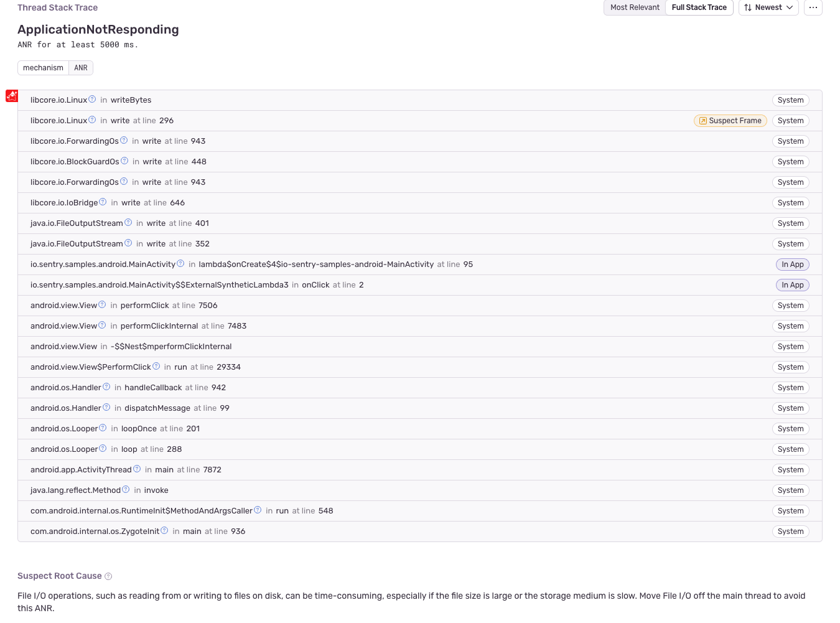Image resolution: width=840 pixels, height=623 pixels.
Task: Click help icon next to android.view.View$PerformClick
Action: [x=156, y=367]
